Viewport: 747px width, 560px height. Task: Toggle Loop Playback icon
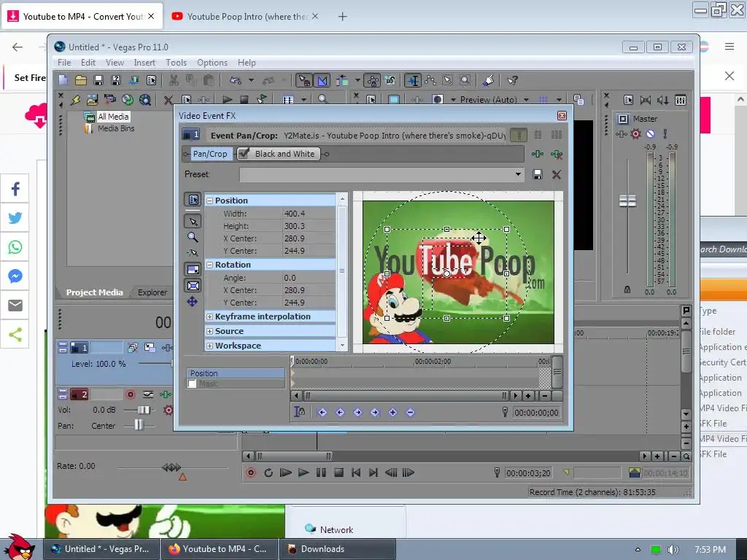(268, 472)
